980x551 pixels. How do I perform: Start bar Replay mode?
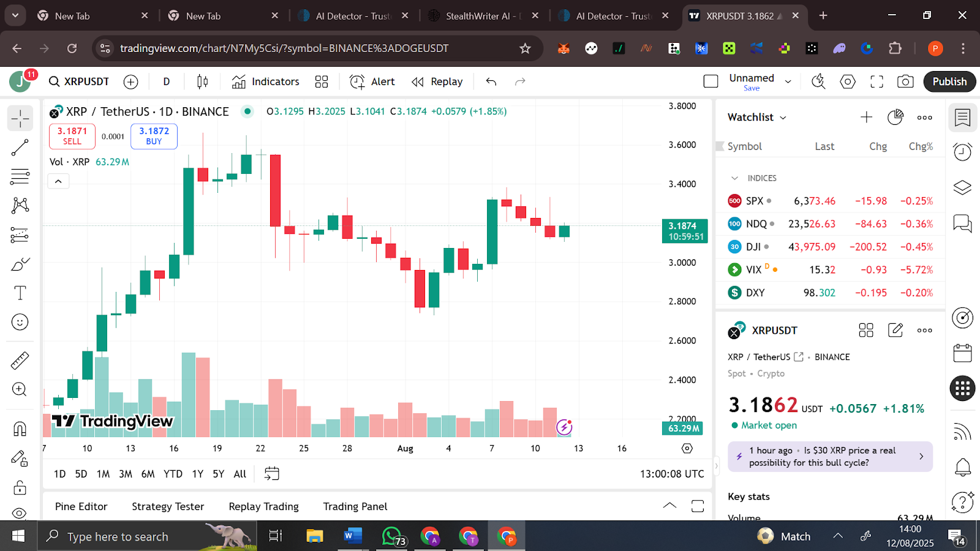[x=437, y=81]
